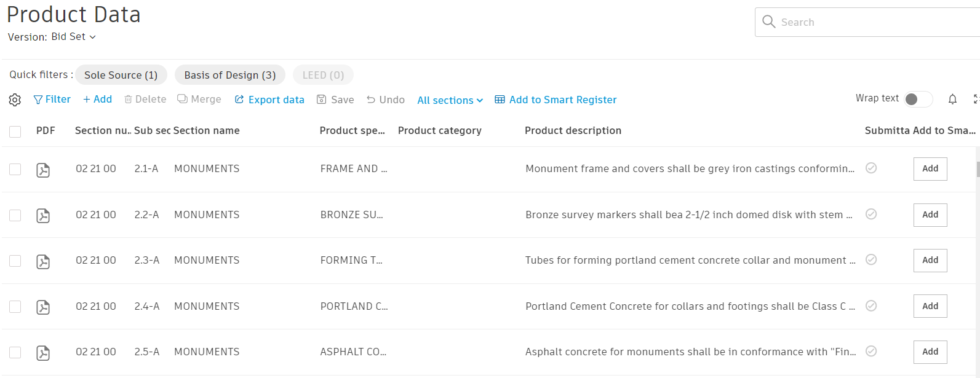Check the select-all header checkbox
The width and height of the screenshot is (980, 378).
[x=15, y=131]
